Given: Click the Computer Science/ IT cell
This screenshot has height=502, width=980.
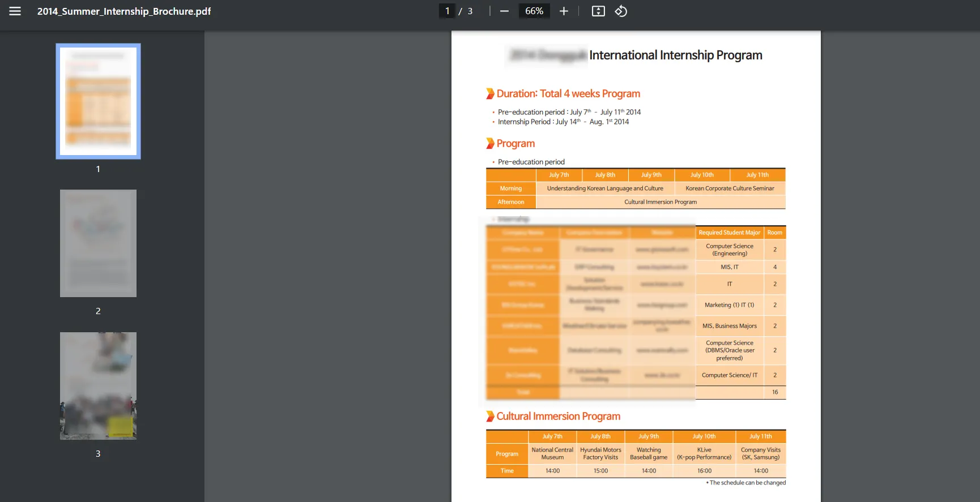Looking at the screenshot, I should click(730, 375).
